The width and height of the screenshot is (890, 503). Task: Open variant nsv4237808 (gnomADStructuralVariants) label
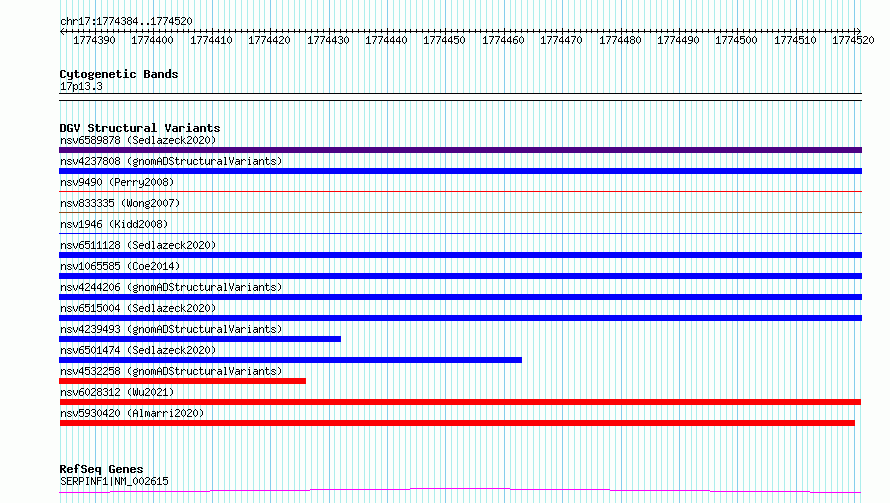tap(171, 161)
